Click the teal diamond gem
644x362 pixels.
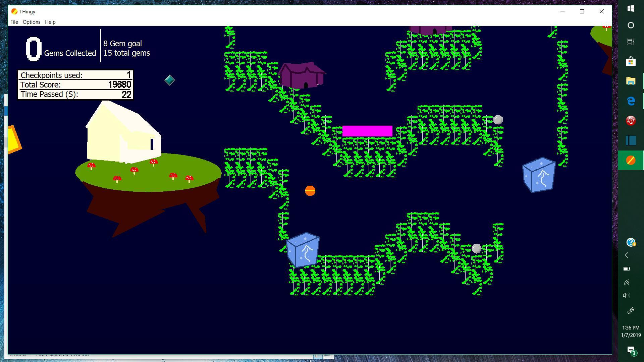pos(170,80)
